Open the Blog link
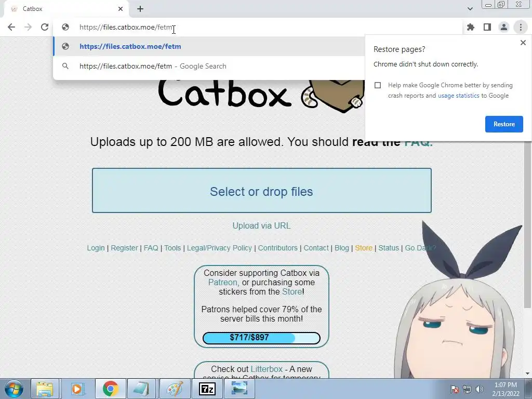 342,248
